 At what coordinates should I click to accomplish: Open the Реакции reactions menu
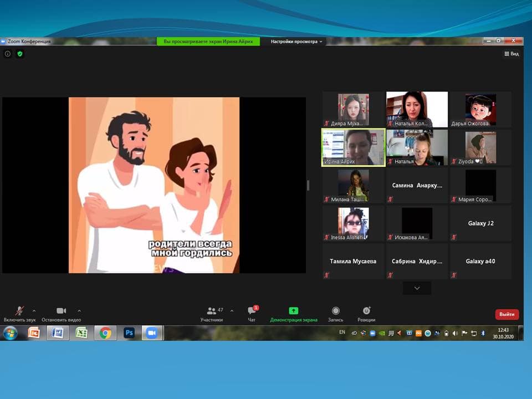(x=366, y=314)
